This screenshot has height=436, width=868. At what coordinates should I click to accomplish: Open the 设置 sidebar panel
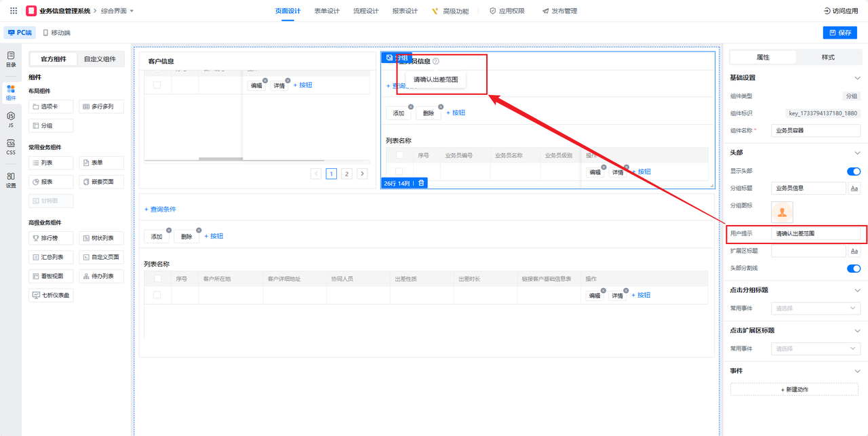point(11,180)
